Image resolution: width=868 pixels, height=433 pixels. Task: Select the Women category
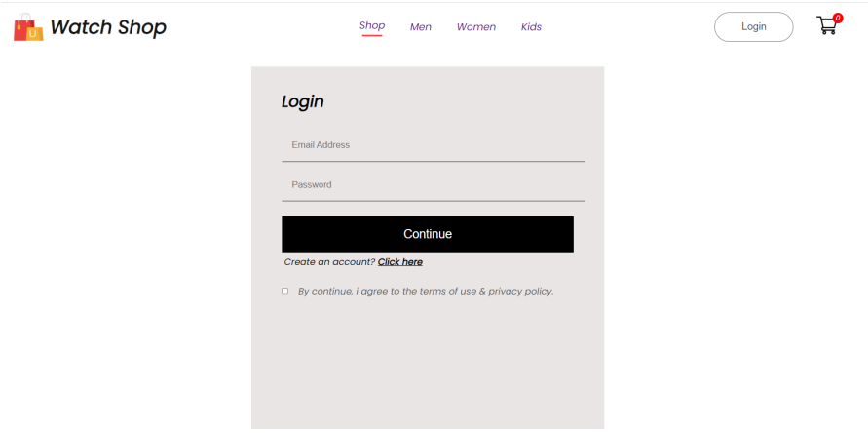click(x=476, y=27)
